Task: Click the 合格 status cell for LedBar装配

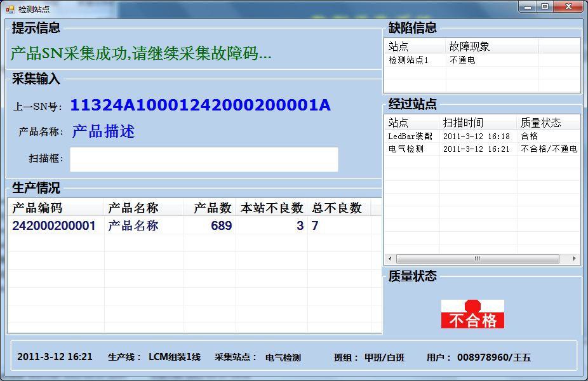Action: 529,136
